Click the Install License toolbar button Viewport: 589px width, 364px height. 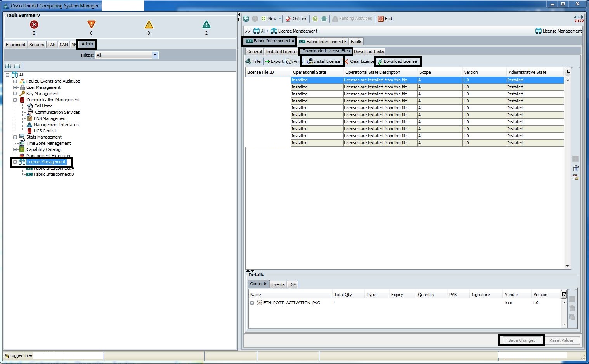coord(323,61)
